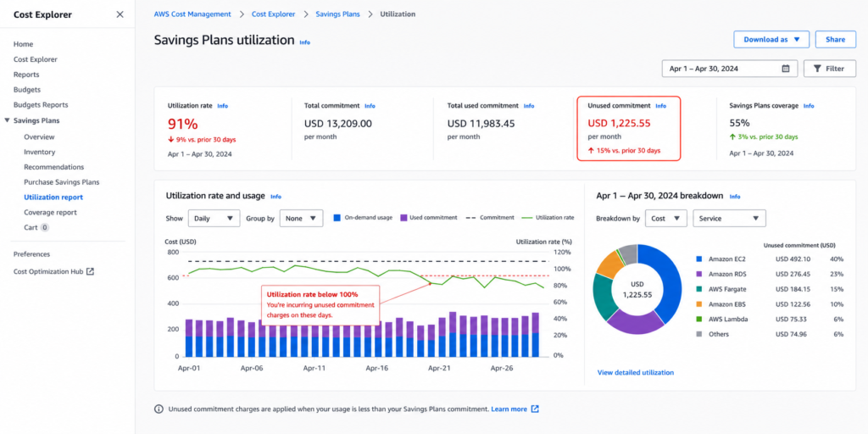Open Cost Explorer in sidebar
The width and height of the screenshot is (868, 434).
point(36,59)
